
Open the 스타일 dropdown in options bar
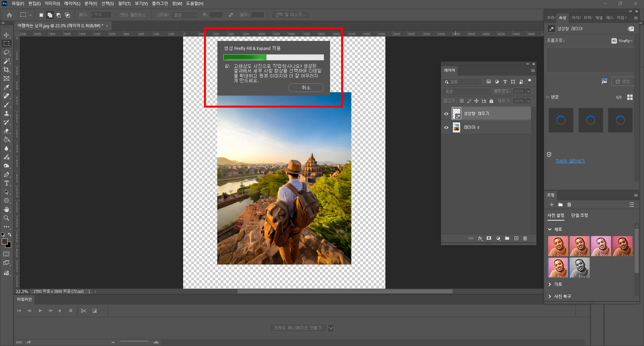click(184, 15)
